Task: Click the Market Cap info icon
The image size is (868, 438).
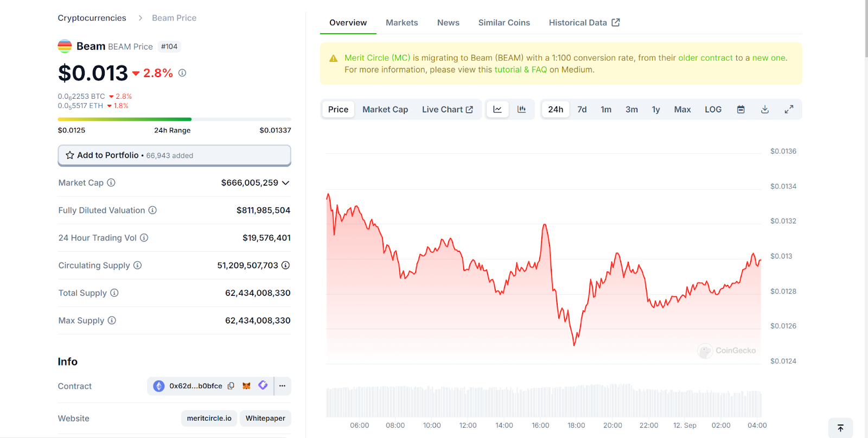Action: tap(111, 182)
